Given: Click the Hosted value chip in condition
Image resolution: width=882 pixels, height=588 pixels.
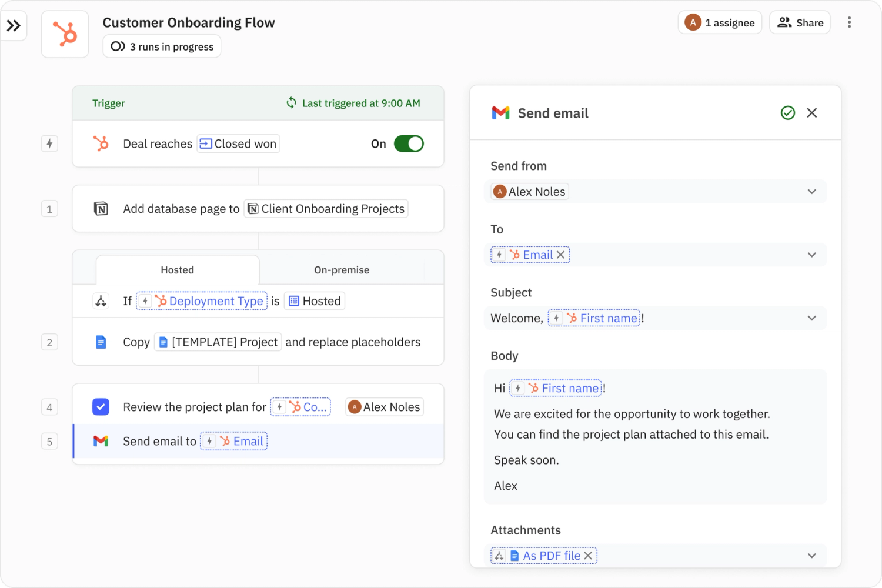Looking at the screenshot, I should [x=315, y=301].
